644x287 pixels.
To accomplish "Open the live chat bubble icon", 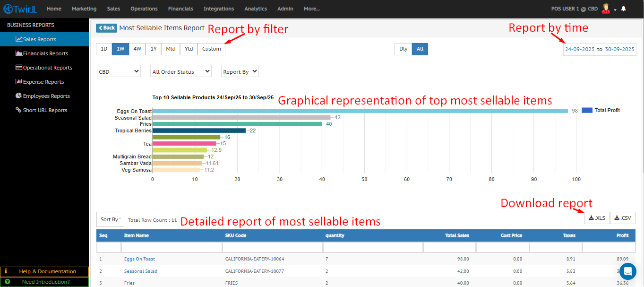I will (628, 271).
